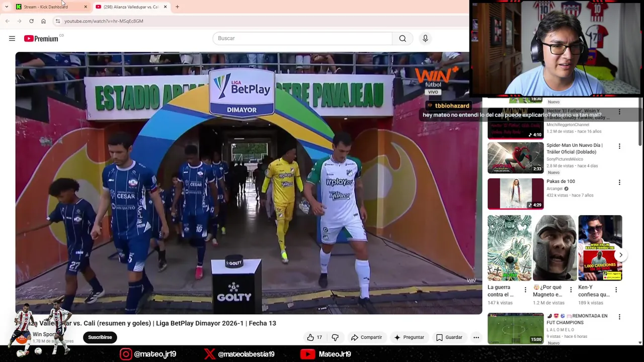The image size is (644, 362).
Task: Click the Instagram @mateo_jr19 overlay
Action: point(148,354)
